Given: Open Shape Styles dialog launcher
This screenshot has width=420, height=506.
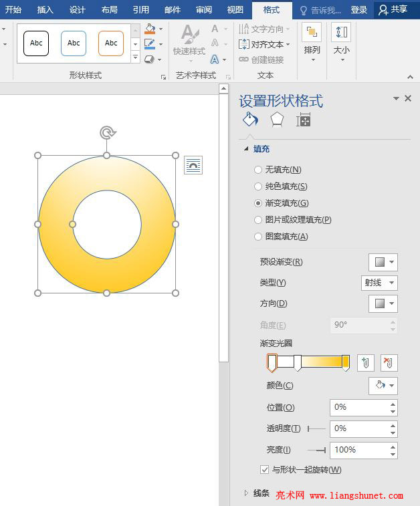Looking at the screenshot, I should (163, 77).
